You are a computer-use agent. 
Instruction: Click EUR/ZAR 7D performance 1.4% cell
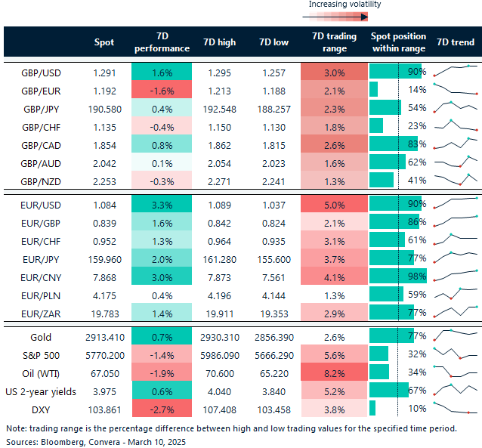point(162,312)
